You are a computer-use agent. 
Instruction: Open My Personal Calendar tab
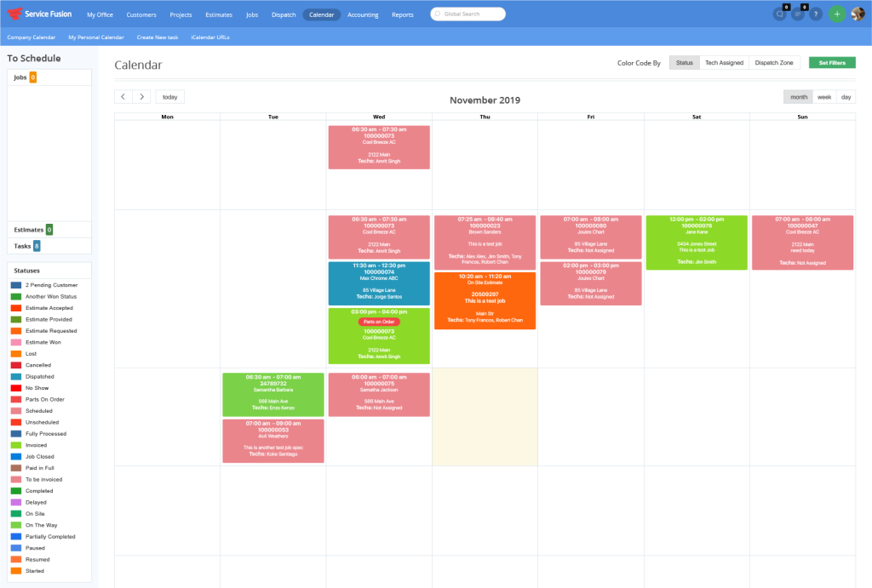point(96,37)
